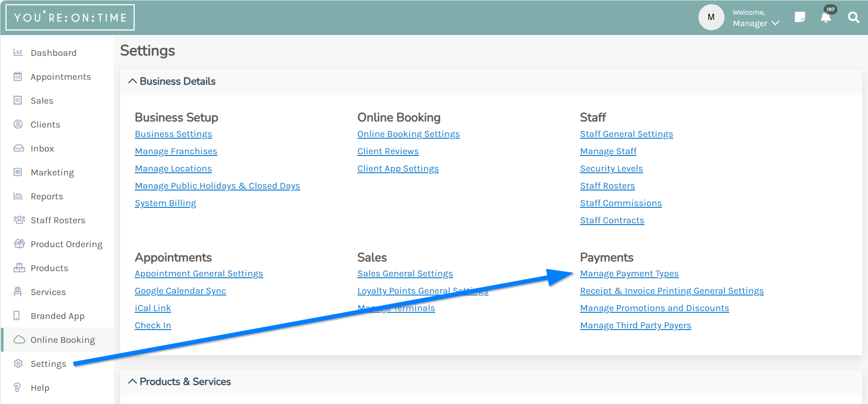Click the search magnifier icon

pos(853,17)
